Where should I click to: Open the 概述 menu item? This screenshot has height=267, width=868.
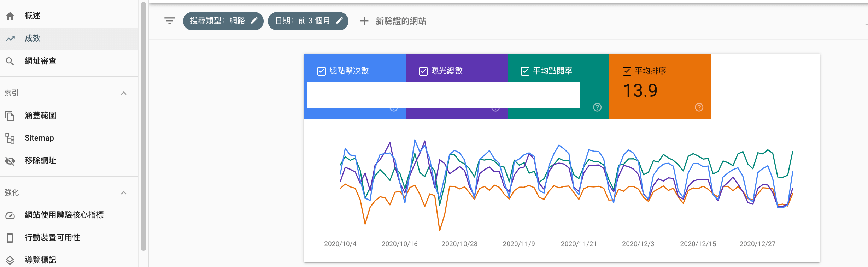[x=69, y=16]
